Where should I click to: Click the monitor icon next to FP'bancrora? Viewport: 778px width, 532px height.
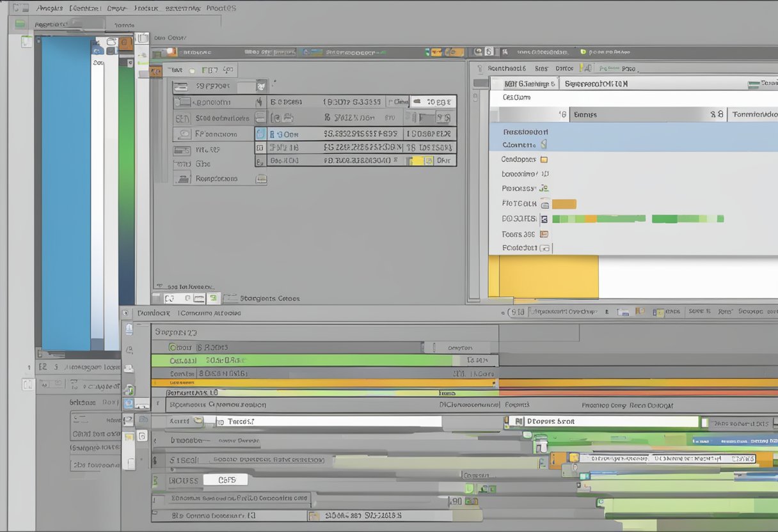(x=184, y=134)
